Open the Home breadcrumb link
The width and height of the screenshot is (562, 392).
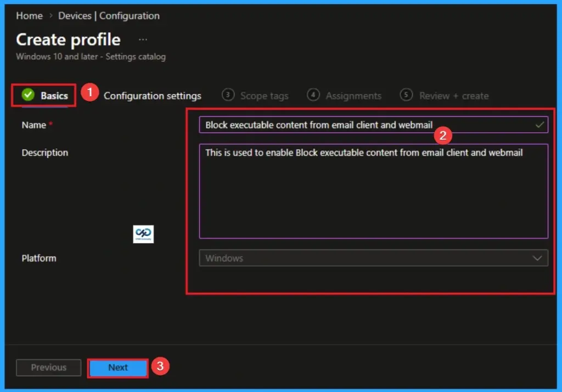pos(29,15)
